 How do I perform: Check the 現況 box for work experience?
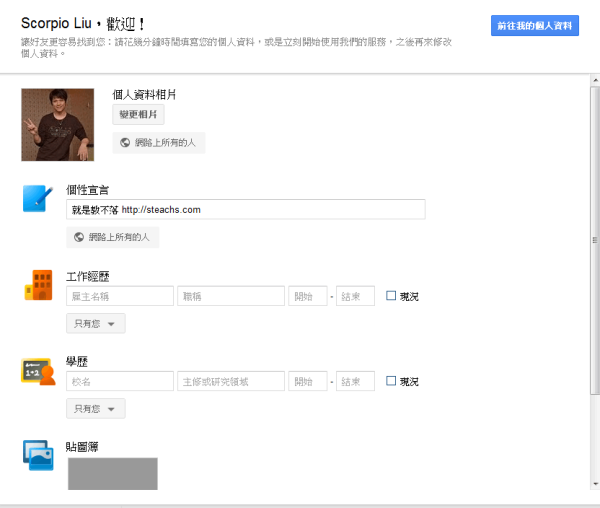[x=391, y=296]
